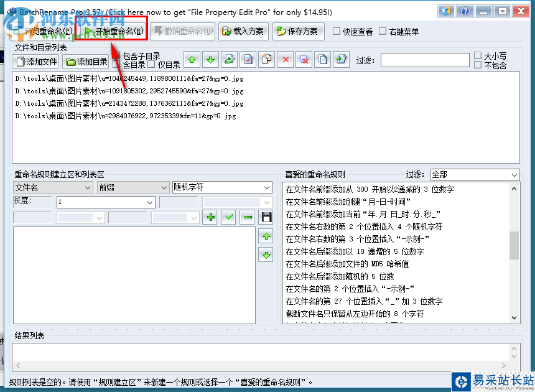Select file u=2143472288,1376362111 jpg row
The height and width of the screenshot is (392, 535).
point(129,103)
